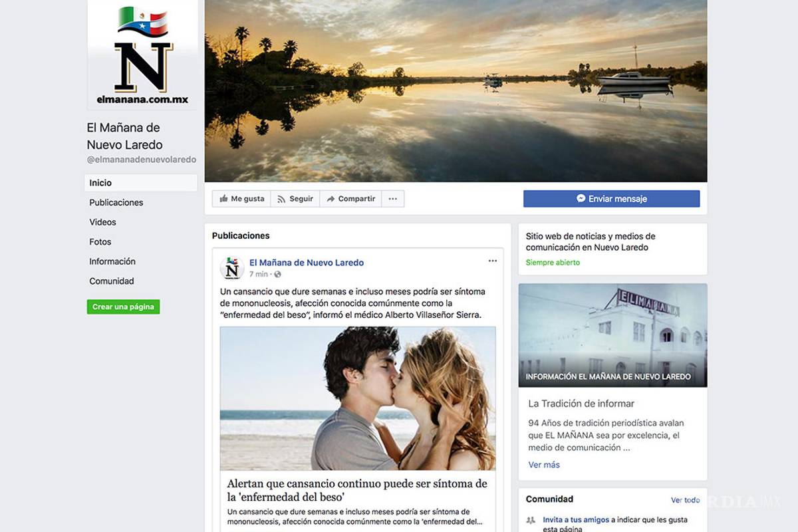Click Ver todo to expand Comunidad section
This screenshot has height=532, width=798.
pyautogui.click(x=685, y=499)
